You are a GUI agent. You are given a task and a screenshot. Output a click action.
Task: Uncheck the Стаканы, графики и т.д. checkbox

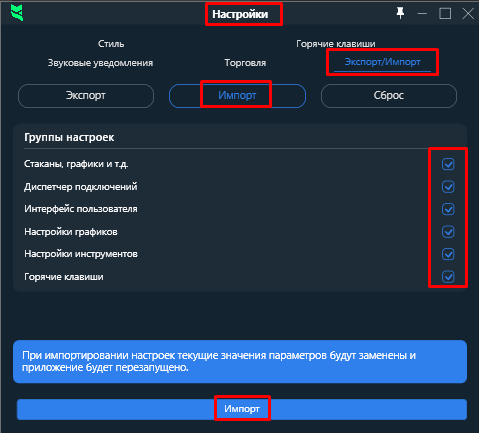tap(448, 164)
